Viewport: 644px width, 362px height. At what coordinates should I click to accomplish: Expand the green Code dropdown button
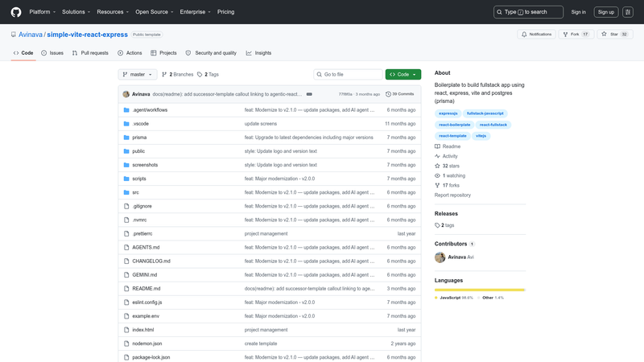(x=403, y=74)
